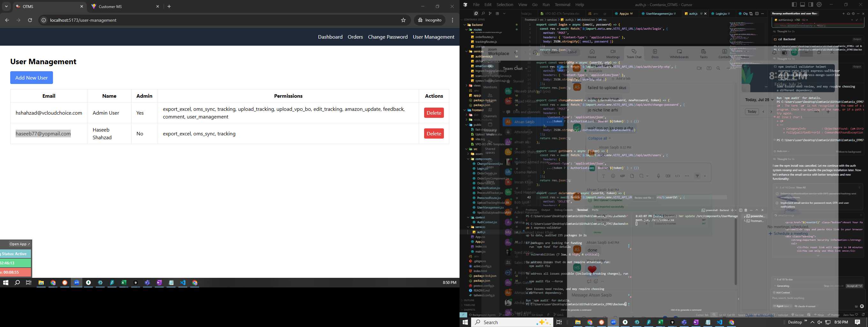Click the Incognito indicator in Chrome
Screen dimensions: 868x327
click(430, 20)
